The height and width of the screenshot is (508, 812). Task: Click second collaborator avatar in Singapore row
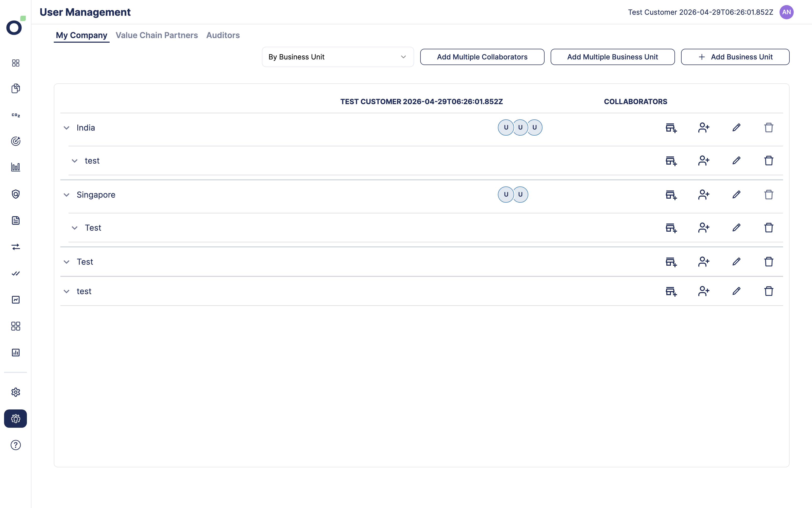tap(520, 194)
